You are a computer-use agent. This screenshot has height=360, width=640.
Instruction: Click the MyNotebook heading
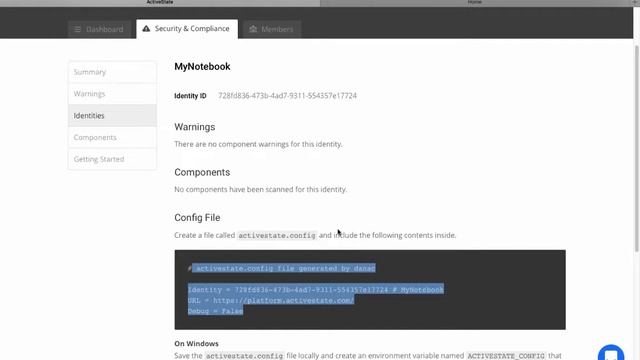coord(202,67)
